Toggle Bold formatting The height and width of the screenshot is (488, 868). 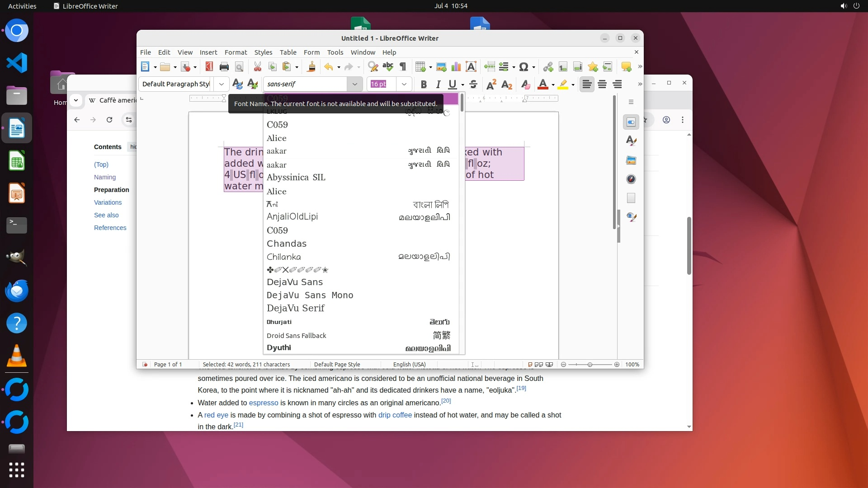[424, 84]
